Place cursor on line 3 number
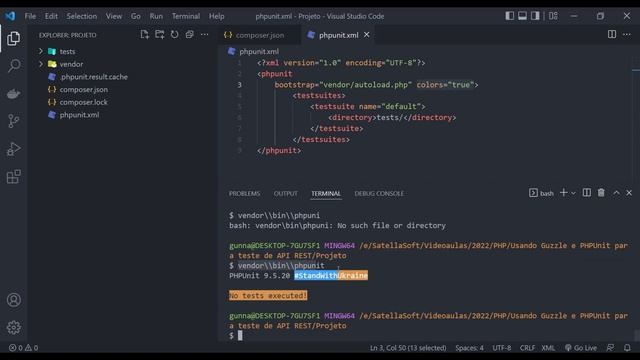This screenshot has height=360, width=640. pyautogui.click(x=240, y=84)
